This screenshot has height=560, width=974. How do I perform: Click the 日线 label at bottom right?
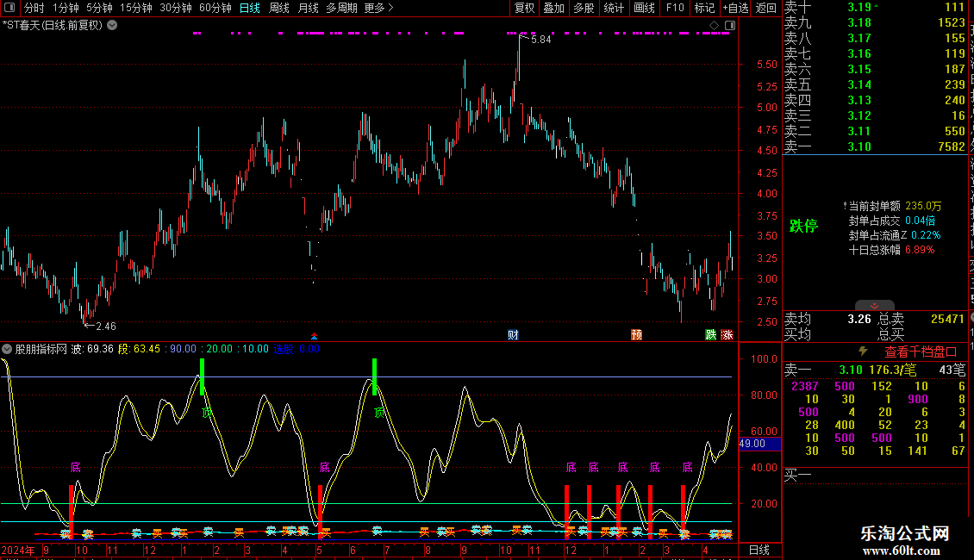pyautogui.click(x=759, y=550)
